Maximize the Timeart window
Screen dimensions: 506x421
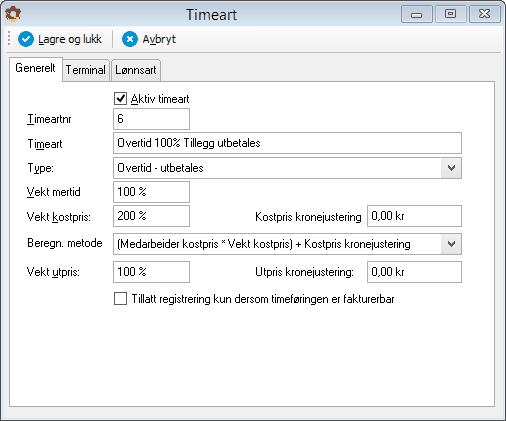tap(450, 14)
